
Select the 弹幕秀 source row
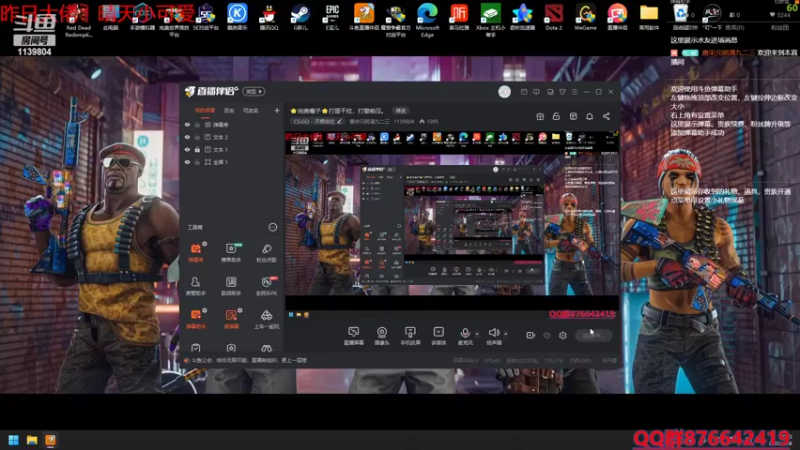click(x=232, y=124)
